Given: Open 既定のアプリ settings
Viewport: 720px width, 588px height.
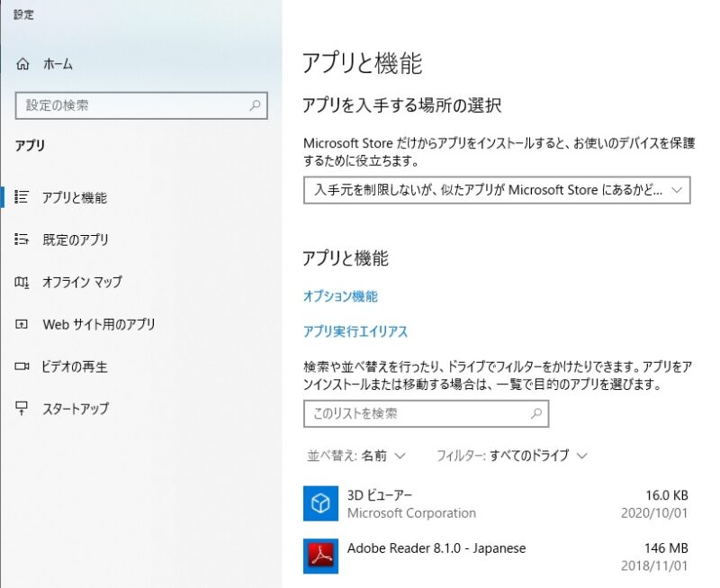Looking at the screenshot, I should click(76, 240).
